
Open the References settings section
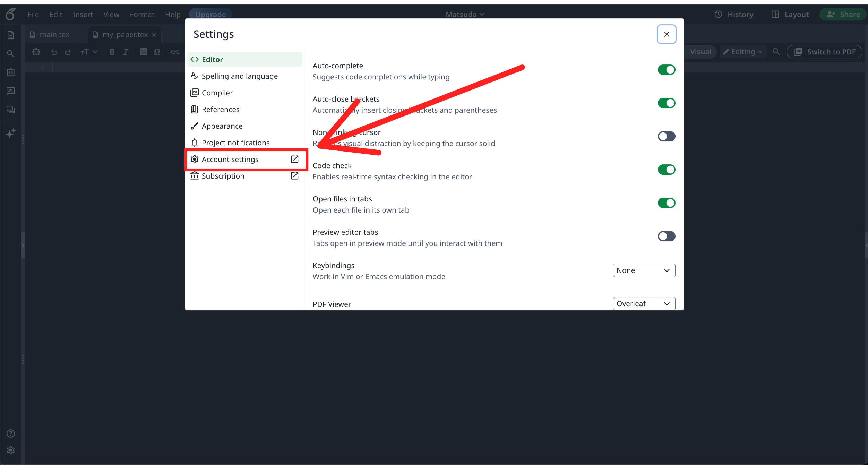coord(244,109)
